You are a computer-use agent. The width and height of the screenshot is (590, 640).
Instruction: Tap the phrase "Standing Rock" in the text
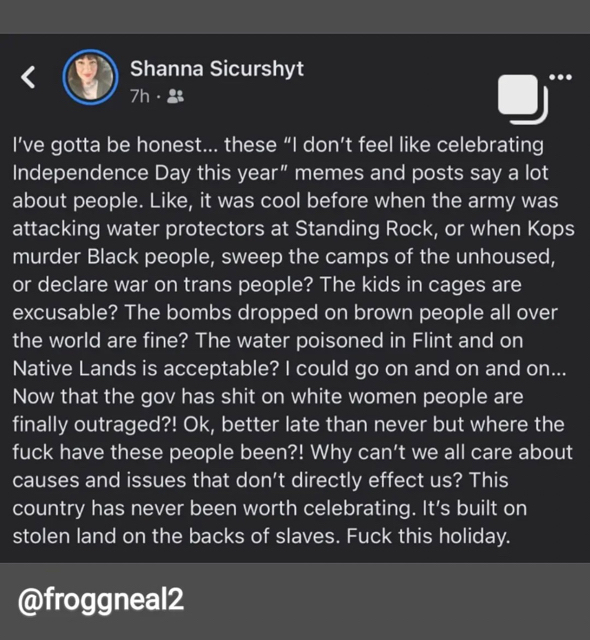pyautogui.click(x=364, y=229)
